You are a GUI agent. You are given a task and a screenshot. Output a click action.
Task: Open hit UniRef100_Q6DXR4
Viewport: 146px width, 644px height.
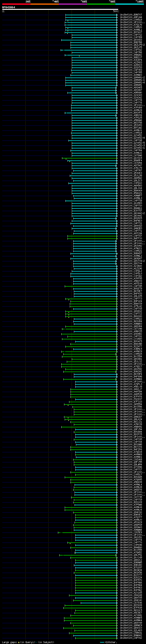click(x=131, y=326)
